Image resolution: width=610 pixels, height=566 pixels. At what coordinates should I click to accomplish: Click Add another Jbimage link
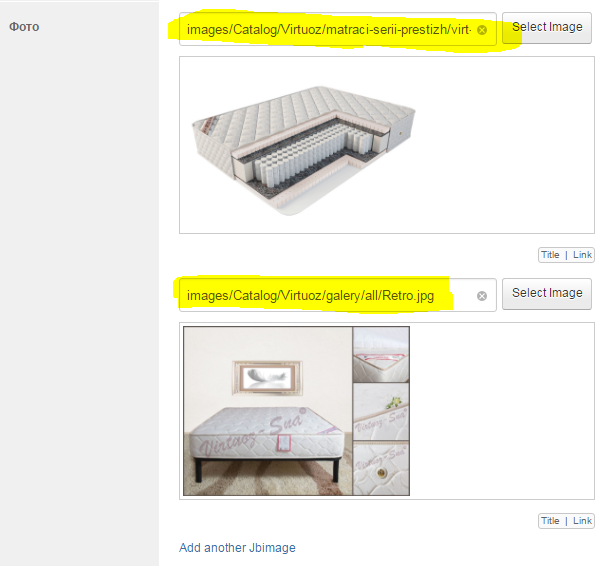coord(237,548)
